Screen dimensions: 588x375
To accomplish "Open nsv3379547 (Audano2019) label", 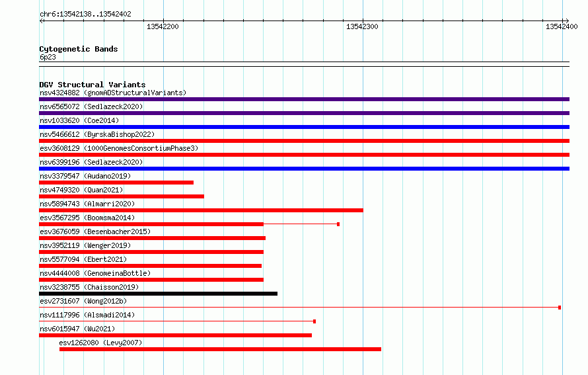I will point(85,176).
